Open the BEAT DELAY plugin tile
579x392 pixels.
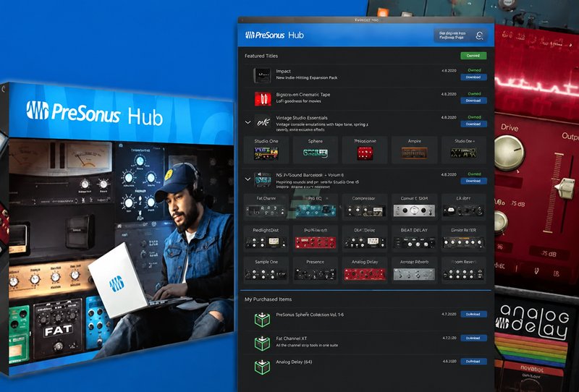pyautogui.click(x=414, y=239)
